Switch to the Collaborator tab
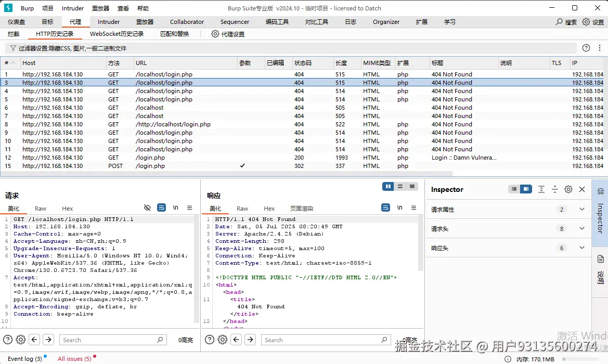This screenshot has height=364, width=608. [187, 22]
